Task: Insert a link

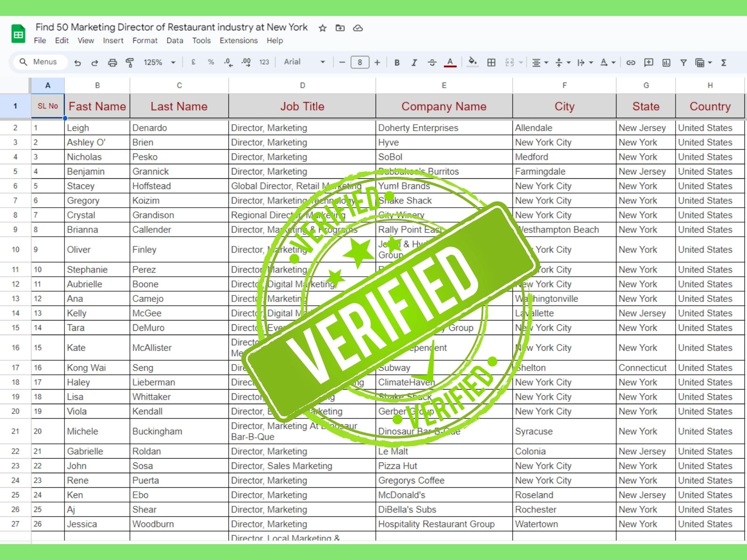Action: 631,63
